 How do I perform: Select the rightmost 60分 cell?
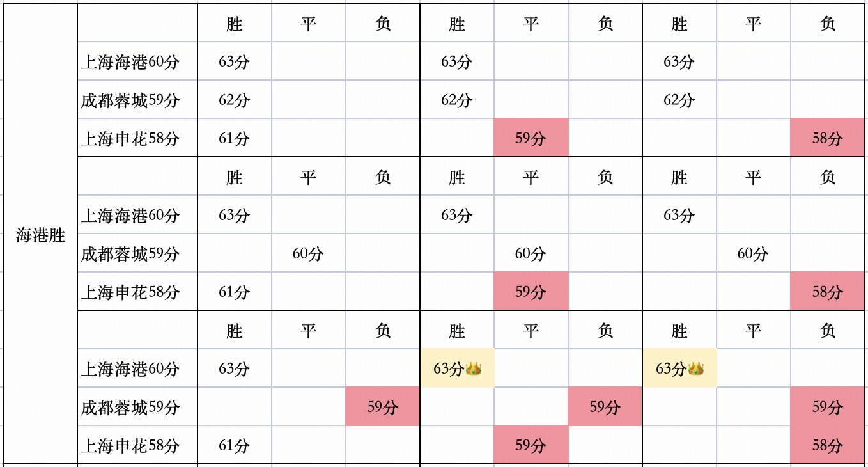[x=753, y=254]
